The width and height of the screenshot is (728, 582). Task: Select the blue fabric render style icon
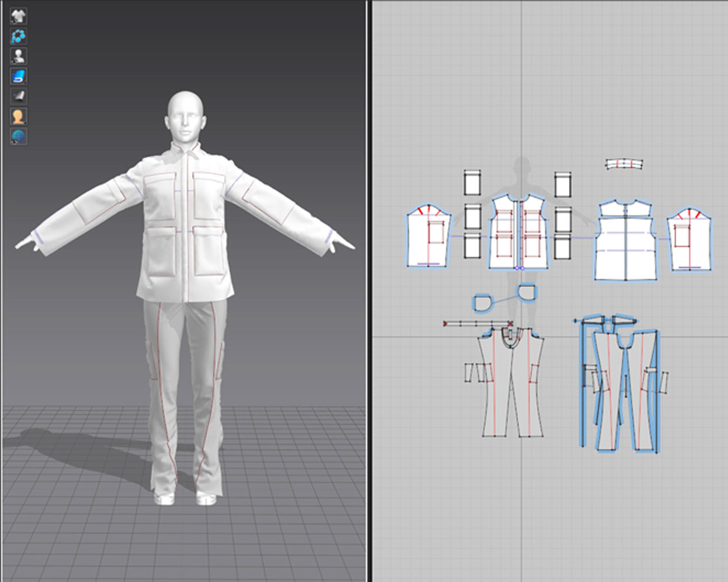click(18, 76)
